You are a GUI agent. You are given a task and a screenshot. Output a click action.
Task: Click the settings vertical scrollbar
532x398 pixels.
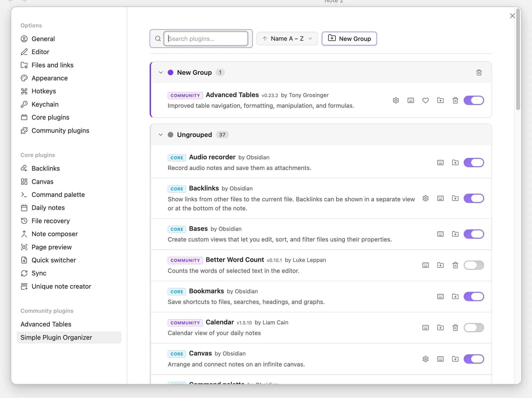pos(518,60)
